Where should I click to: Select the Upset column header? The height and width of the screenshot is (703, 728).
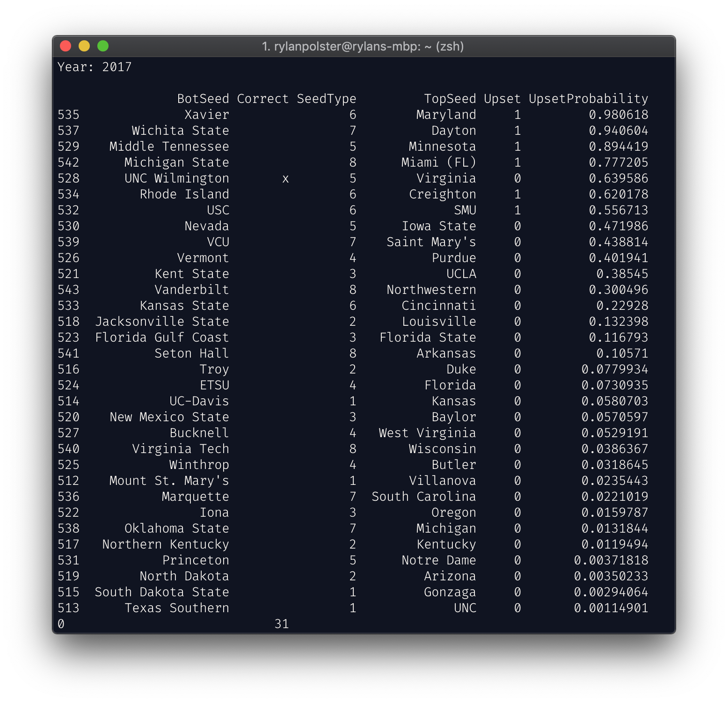[x=502, y=99]
